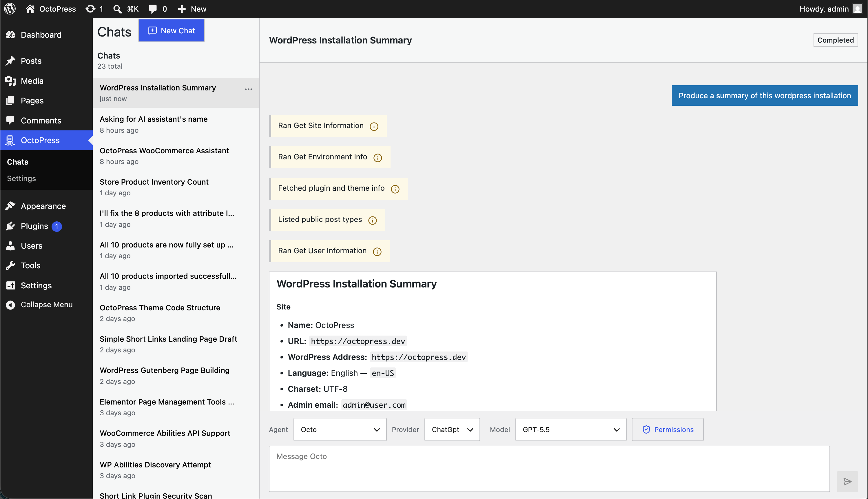Show info for Ran Get User Information
This screenshot has height=499, width=868.
[x=377, y=252]
